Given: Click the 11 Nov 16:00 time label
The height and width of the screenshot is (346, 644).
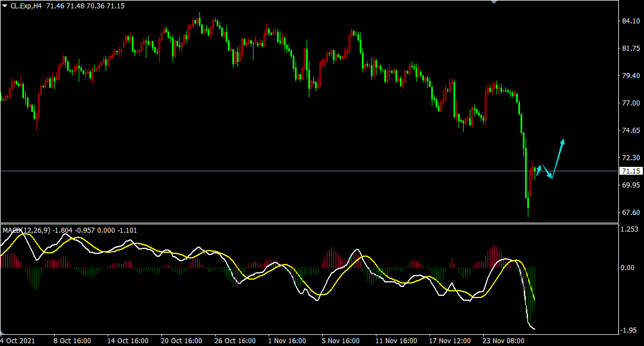Looking at the screenshot, I should tap(395, 340).
